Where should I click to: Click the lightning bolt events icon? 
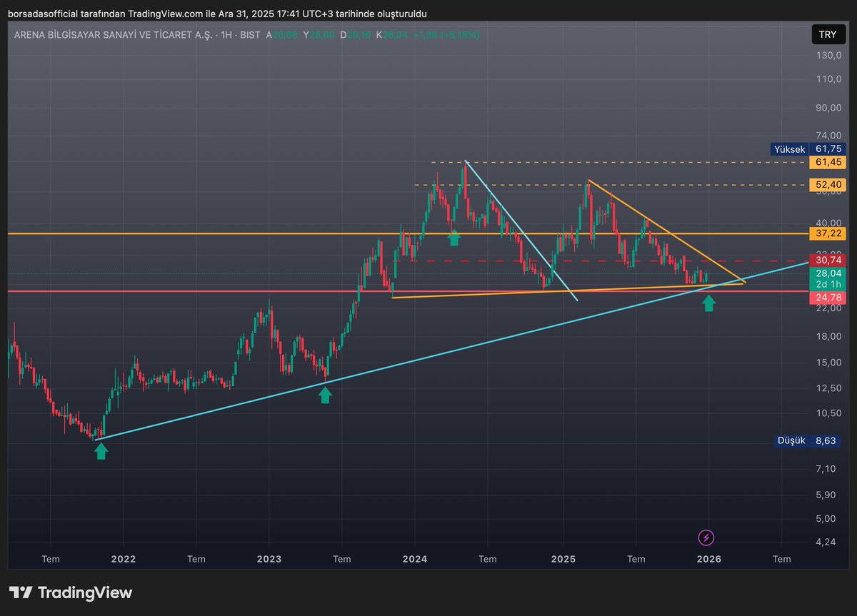point(706,537)
